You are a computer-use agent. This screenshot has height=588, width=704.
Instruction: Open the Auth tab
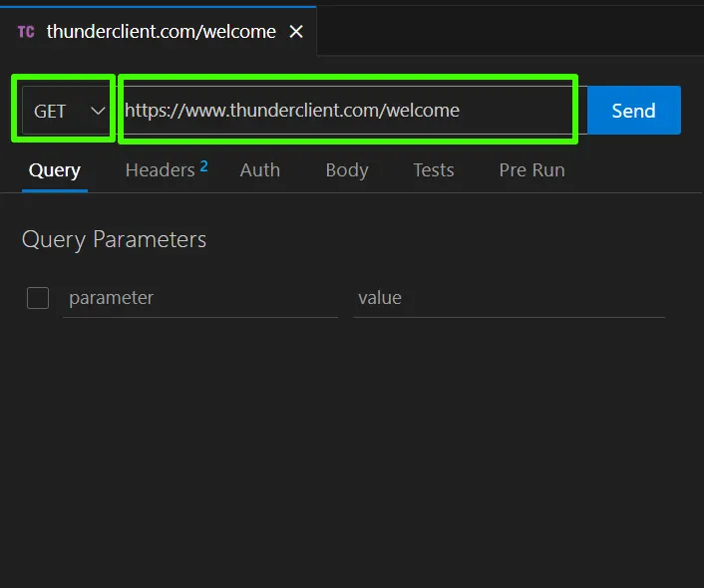260,170
